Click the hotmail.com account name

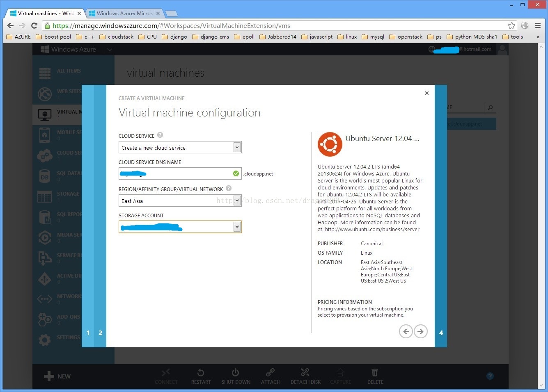click(x=463, y=49)
